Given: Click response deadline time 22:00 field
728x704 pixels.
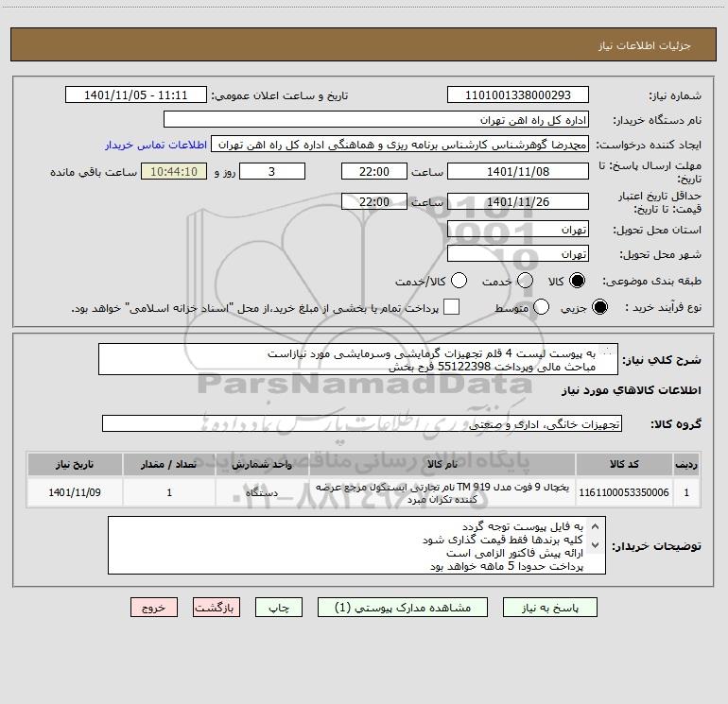Looking at the screenshot, I should pyautogui.click(x=374, y=172).
